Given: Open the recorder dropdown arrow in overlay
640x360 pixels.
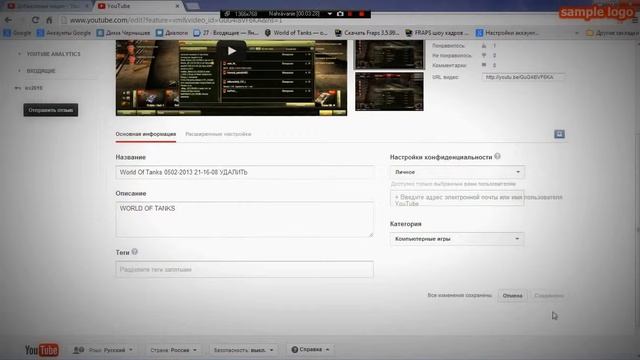Looking at the screenshot, I should (329, 13).
